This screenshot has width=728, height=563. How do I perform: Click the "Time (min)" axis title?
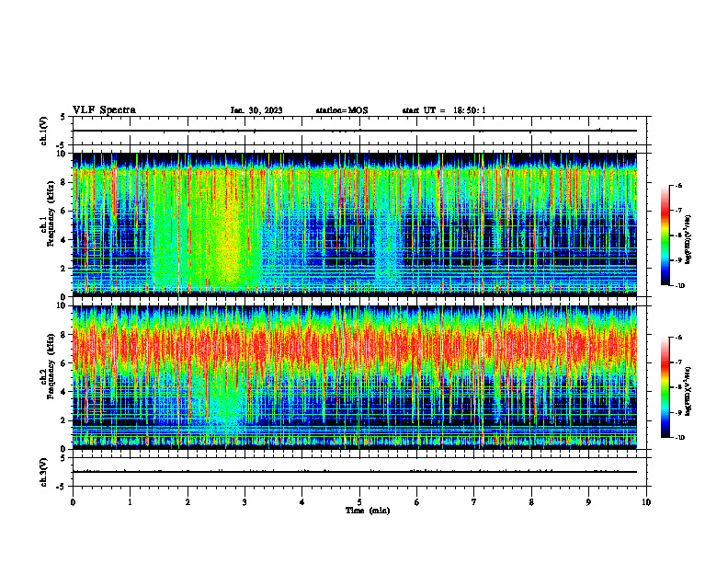pyautogui.click(x=368, y=511)
